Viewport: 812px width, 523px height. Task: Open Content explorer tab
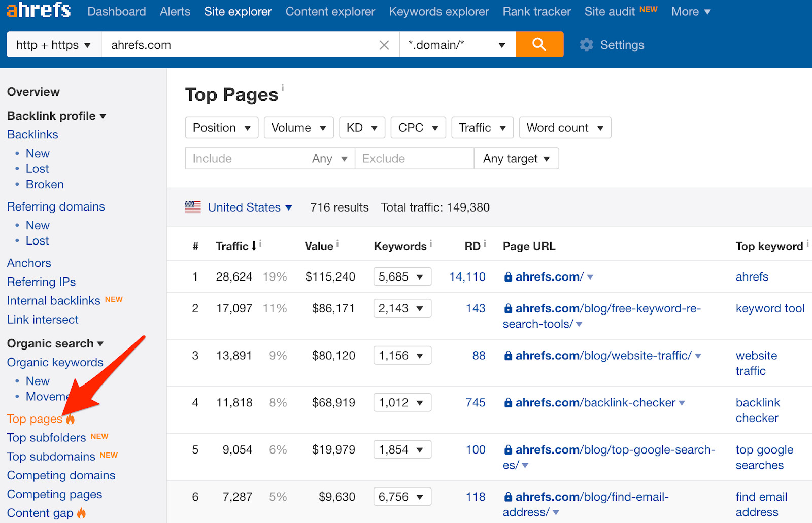click(x=330, y=11)
